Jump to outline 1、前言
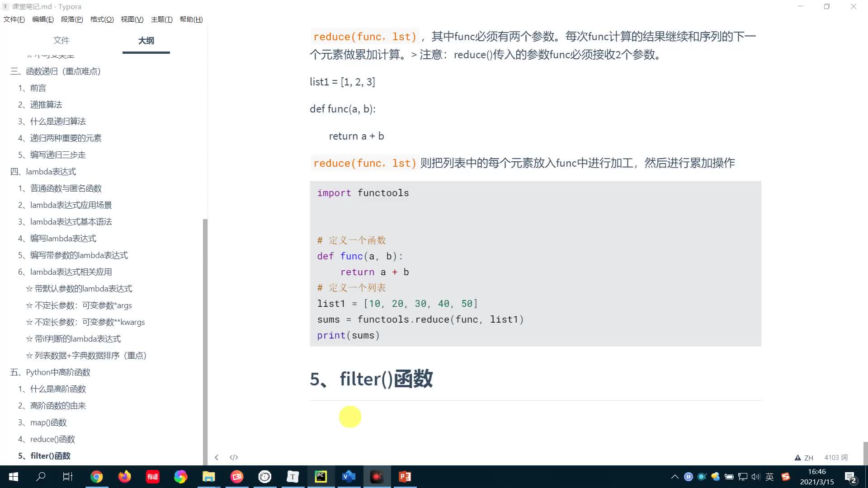 (32, 88)
